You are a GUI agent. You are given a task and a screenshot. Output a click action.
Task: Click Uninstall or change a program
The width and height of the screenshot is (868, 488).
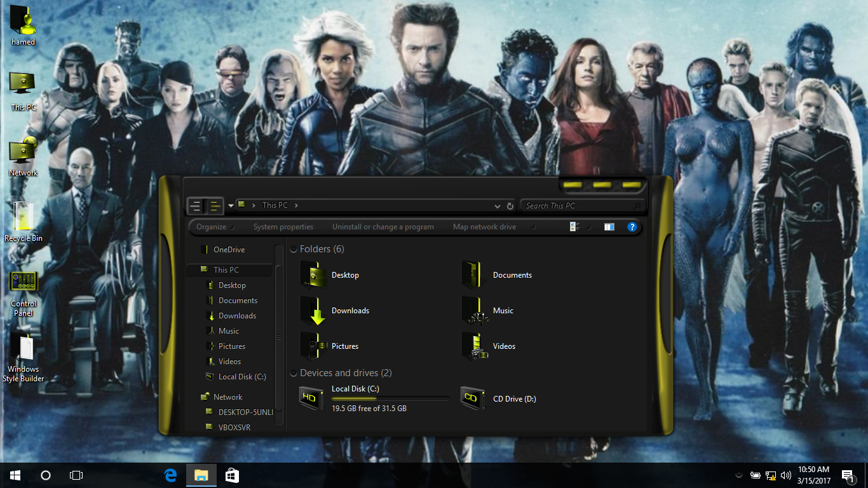(x=383, y=227)
